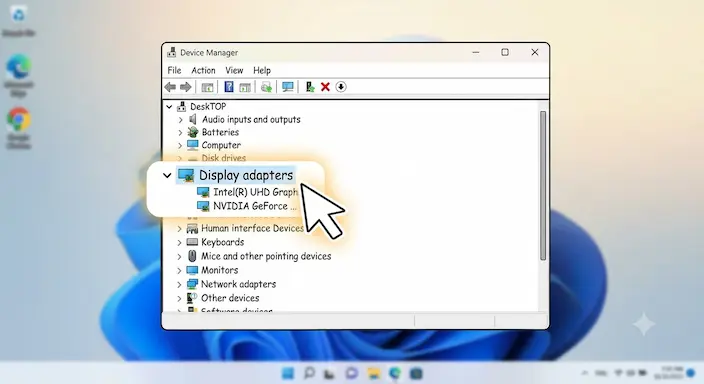Image resolution: width=704 pixels, height=384 pixels.
Task: Expand the Batteries category
Action: 180,132
